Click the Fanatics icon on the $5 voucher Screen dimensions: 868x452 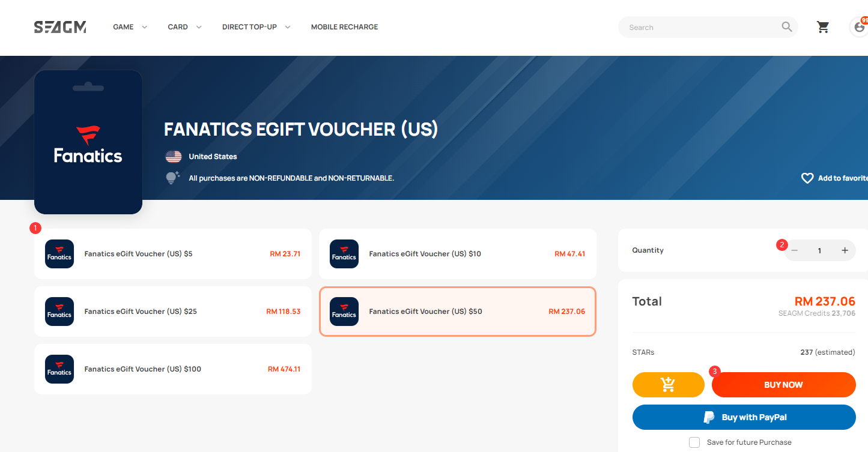coord(59,254)
